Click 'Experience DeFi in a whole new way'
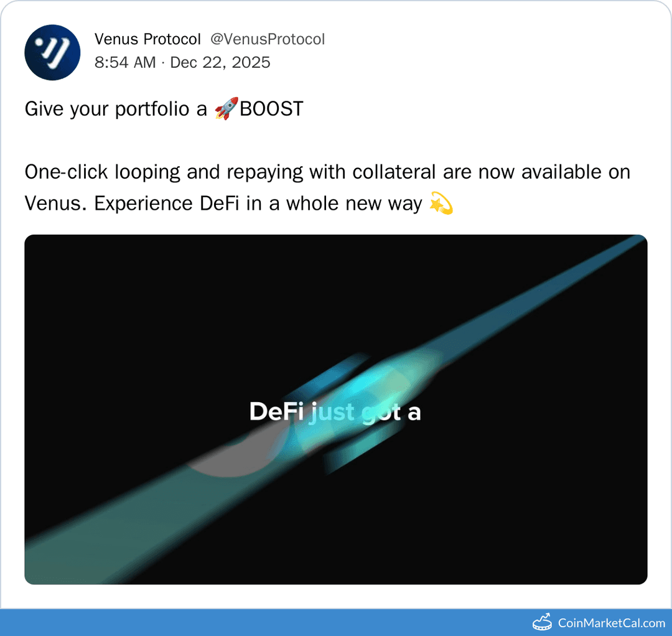This screenshot has width=672, height=636. coord(258,203)
